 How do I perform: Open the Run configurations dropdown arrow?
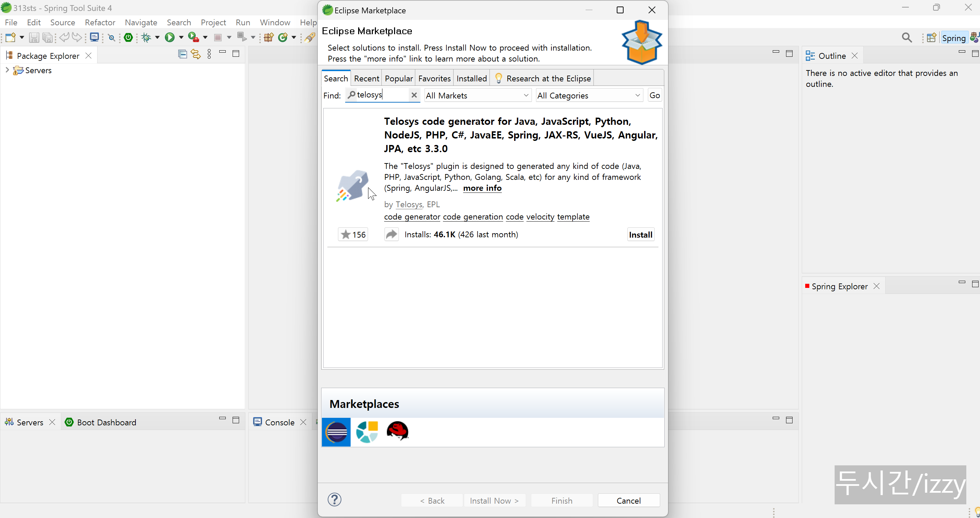(181, 37)
